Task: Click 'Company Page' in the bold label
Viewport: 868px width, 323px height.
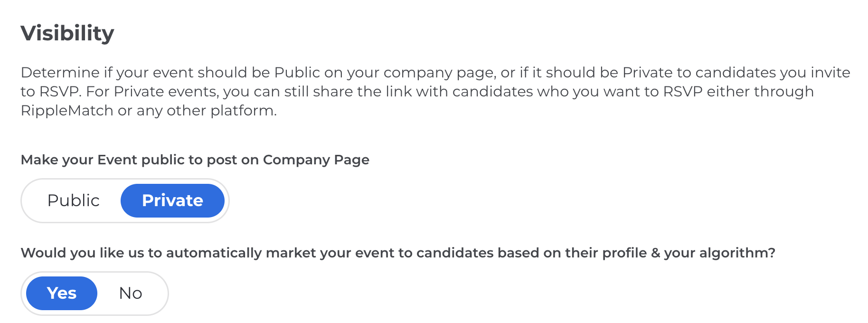Action: 316,160
